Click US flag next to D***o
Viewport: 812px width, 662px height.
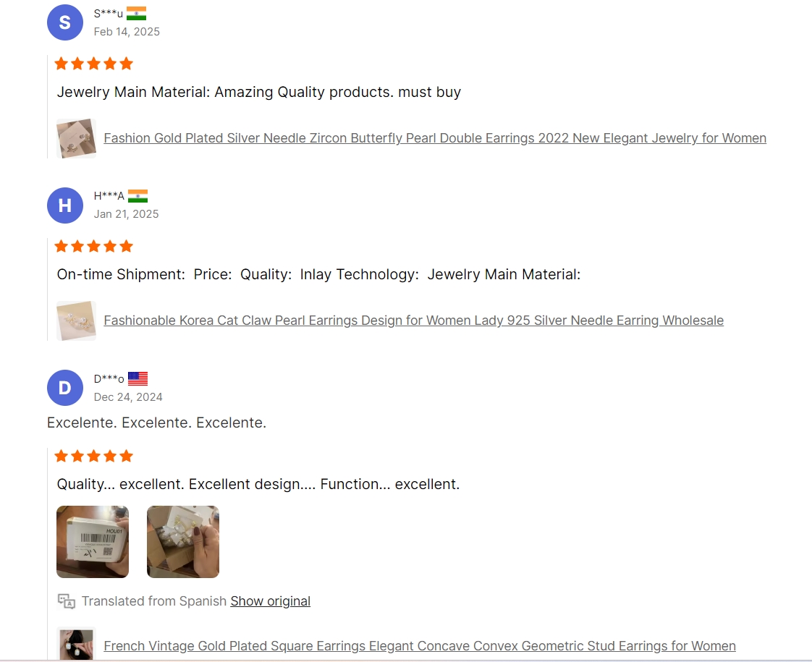tap(138, 379)
